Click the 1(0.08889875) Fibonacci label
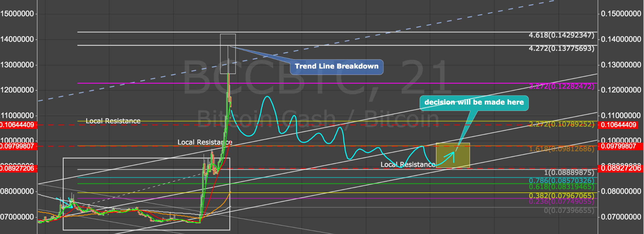The height and width of the screenshot is (234, 644). (569, 172)
